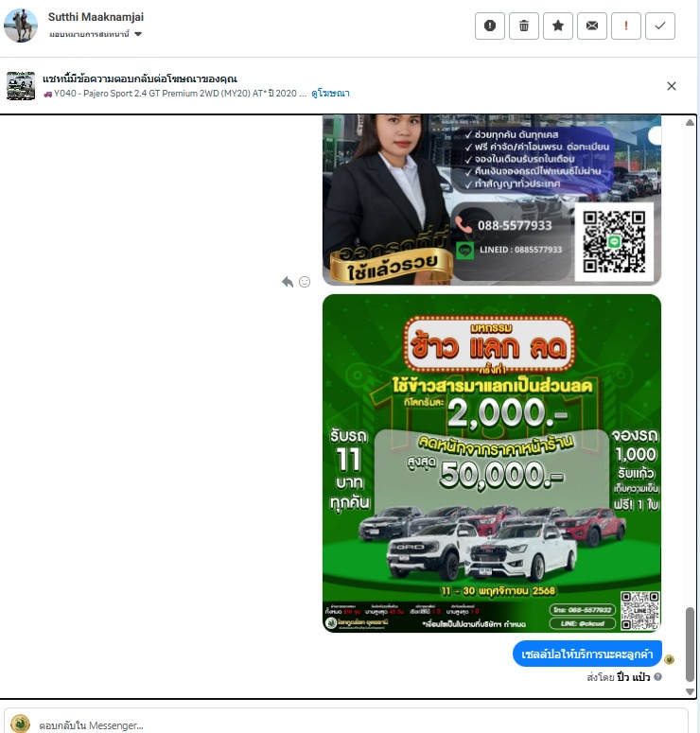Click the chat scrollbar thumb
This screenshot has height=733, width=700.
690,645
